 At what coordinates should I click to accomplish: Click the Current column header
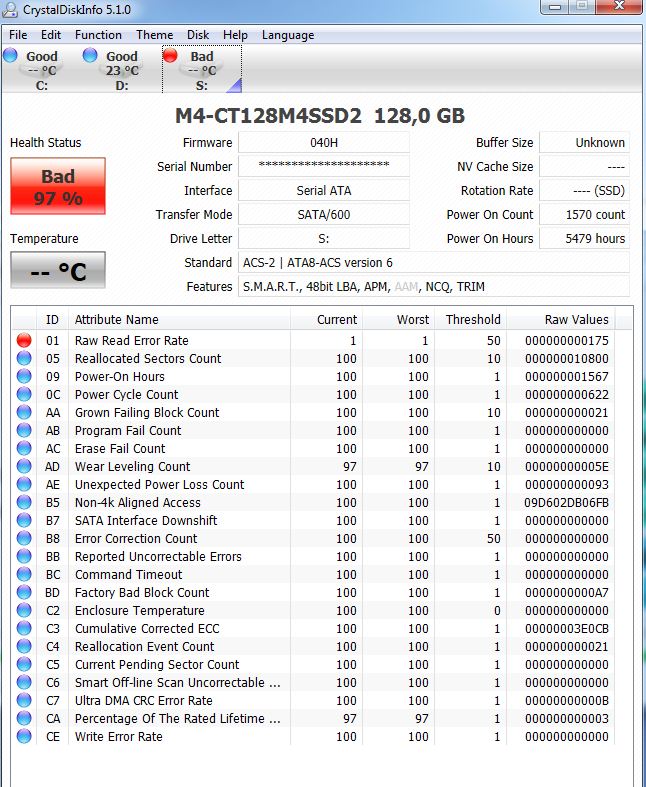tap(326, 319)
